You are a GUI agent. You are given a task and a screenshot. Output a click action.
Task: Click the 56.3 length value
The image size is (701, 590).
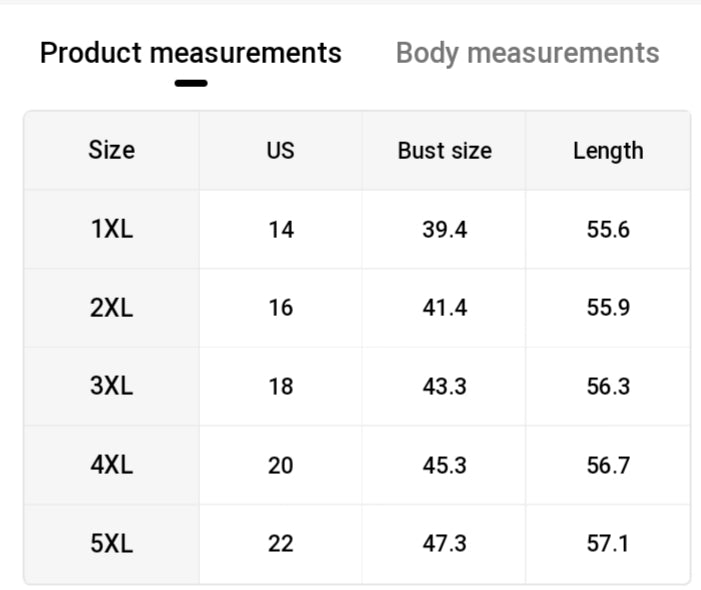click(x=608, y=386)
